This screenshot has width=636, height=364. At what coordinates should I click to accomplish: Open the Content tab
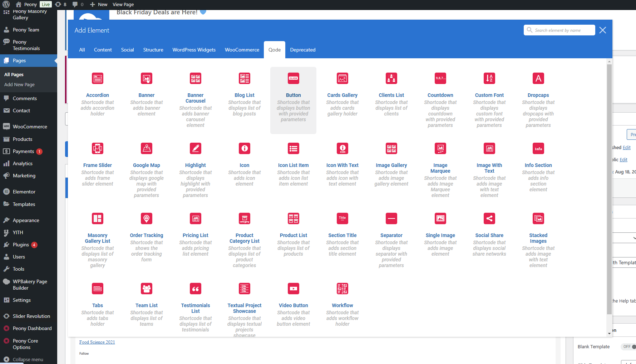[103, 50]
